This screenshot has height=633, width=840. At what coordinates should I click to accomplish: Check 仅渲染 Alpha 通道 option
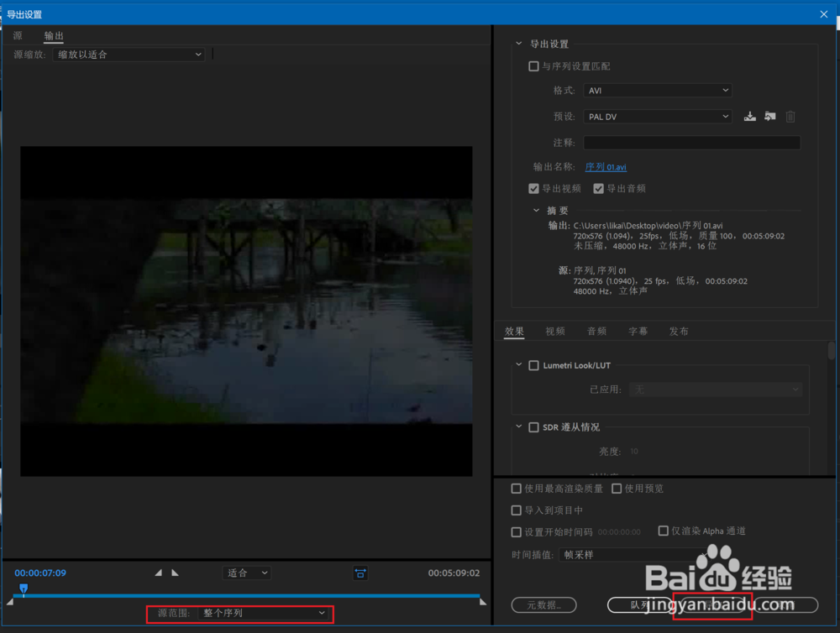click(664, 531)
